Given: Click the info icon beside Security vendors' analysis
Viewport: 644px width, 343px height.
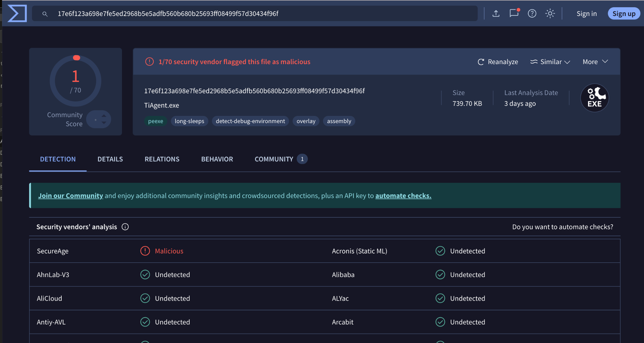Looking at the screenshot, I should pos(125,227).
